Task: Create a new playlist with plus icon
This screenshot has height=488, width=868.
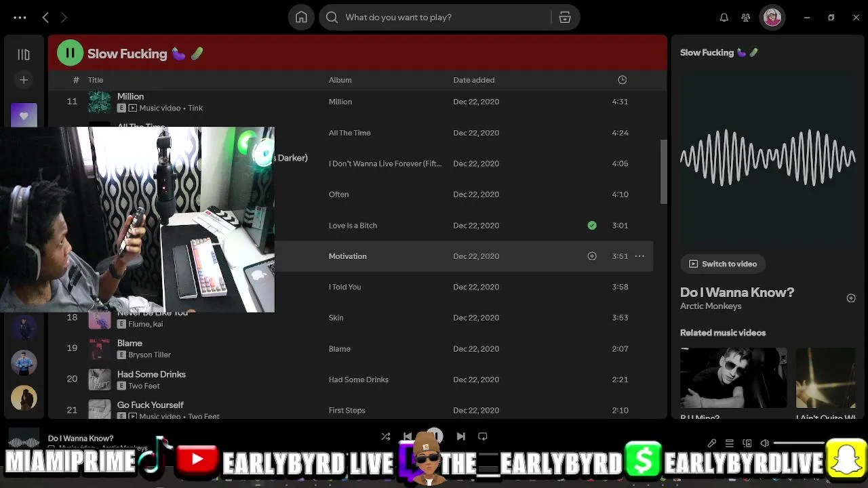Action: (x=24, y=80)
